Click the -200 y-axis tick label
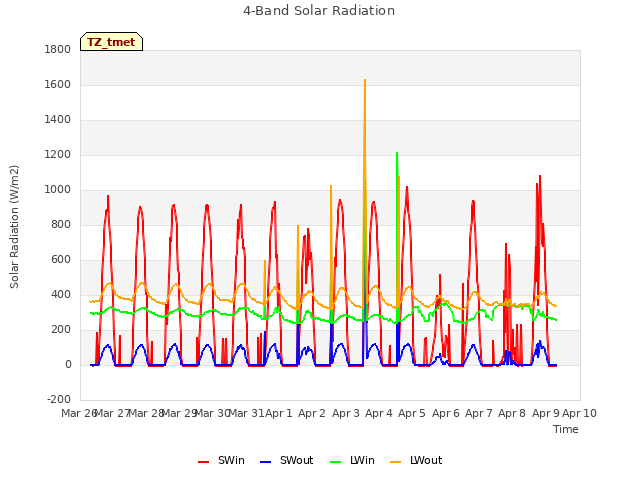Viewport: 640px width, 480px height. pyautogui.click(x=59, y=399)
